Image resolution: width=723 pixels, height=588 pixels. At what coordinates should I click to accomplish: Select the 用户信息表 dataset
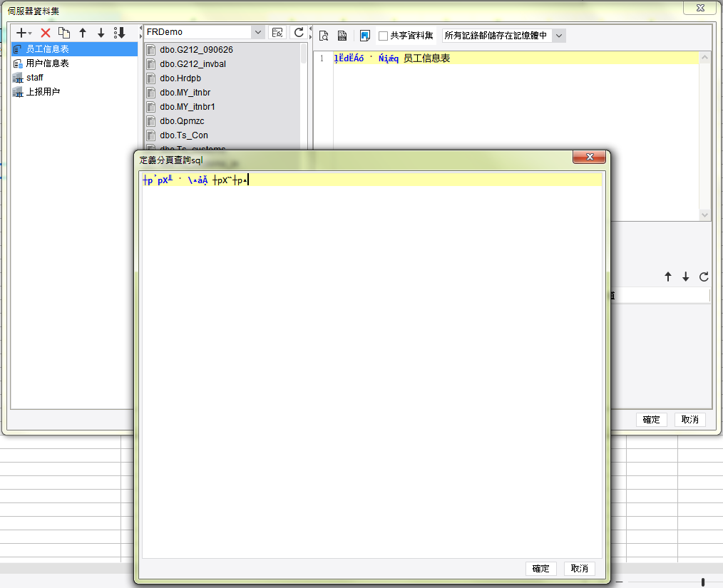[x=47, y=63]
